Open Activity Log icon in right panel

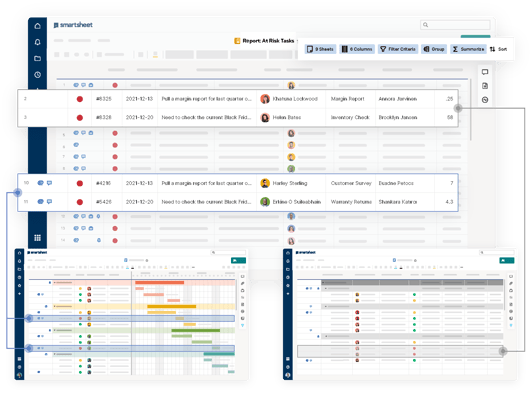tap(485, 100)
